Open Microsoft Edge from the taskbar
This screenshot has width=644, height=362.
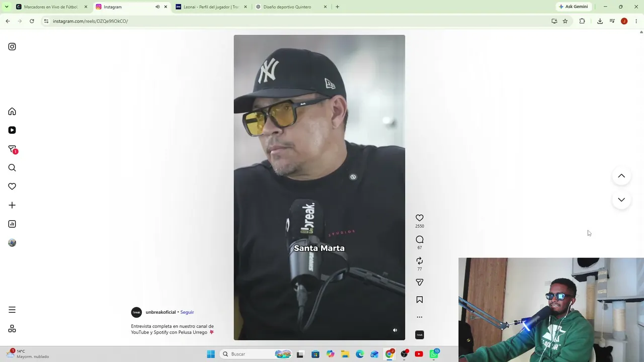pyautogui.click(x=360, y=354)
